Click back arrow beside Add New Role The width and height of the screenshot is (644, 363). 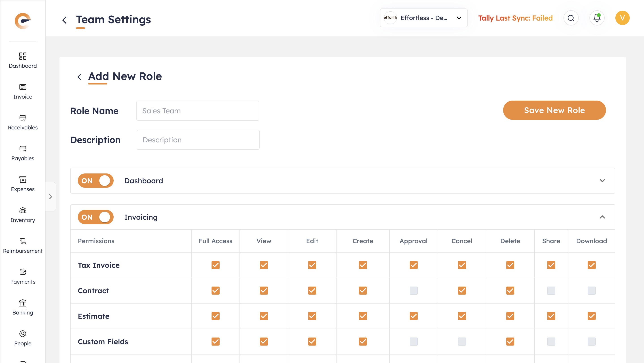pyautogui.click(x=79, y=77)
